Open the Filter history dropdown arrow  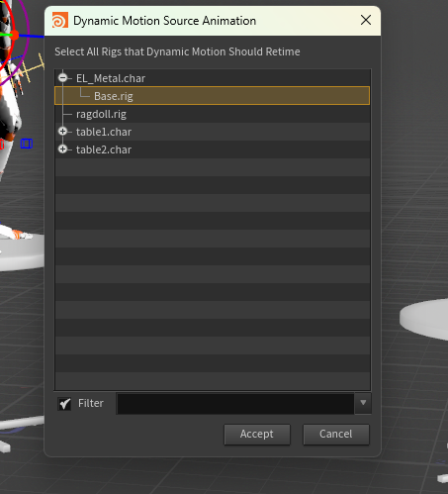(x=363, y=403)
